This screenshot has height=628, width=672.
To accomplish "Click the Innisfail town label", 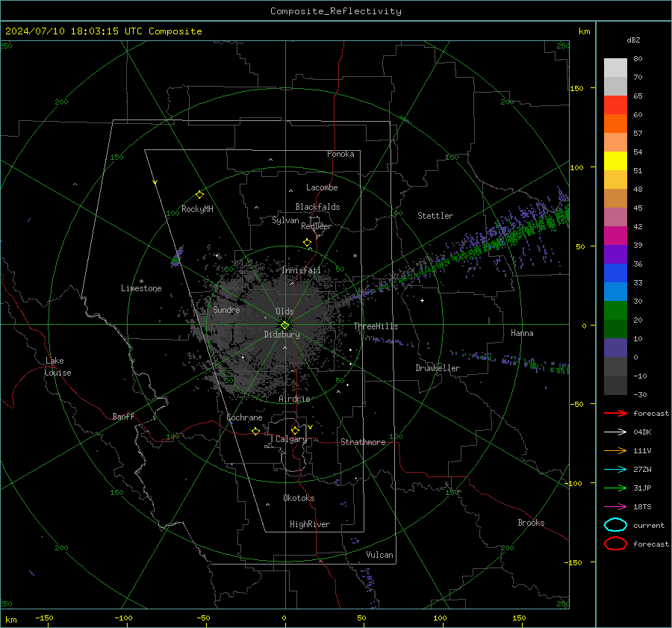I will point(301,270).
